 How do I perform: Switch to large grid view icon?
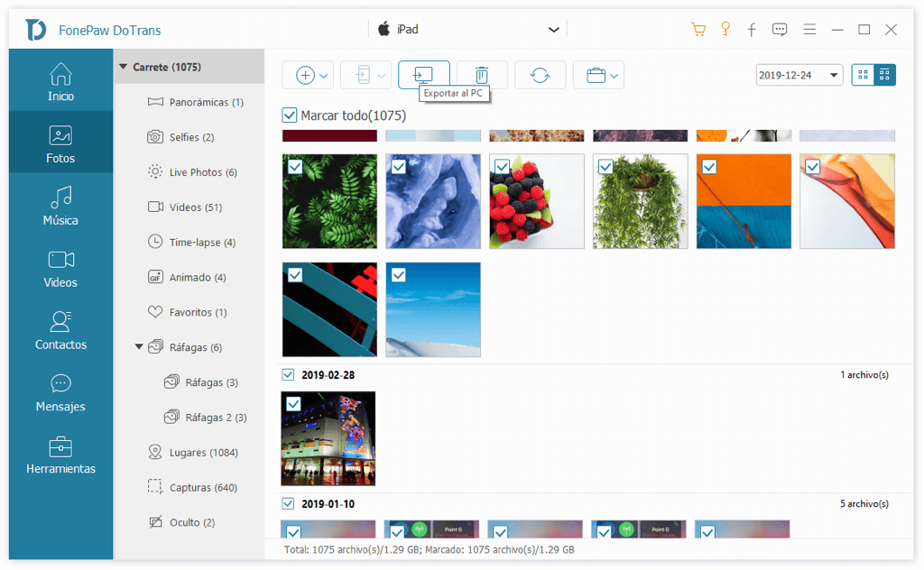click(884, 75)
